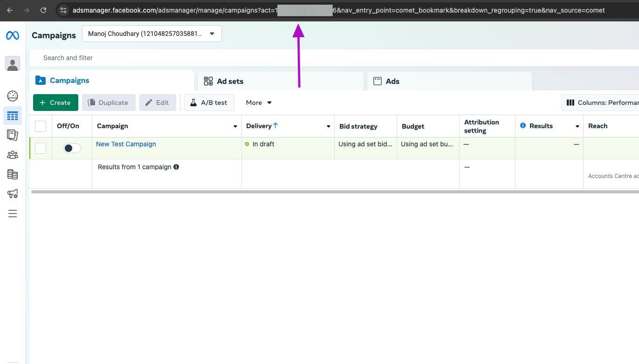Click the Search and filter field
The height and width of the screenshot is (364, 639).
(334, 58)
